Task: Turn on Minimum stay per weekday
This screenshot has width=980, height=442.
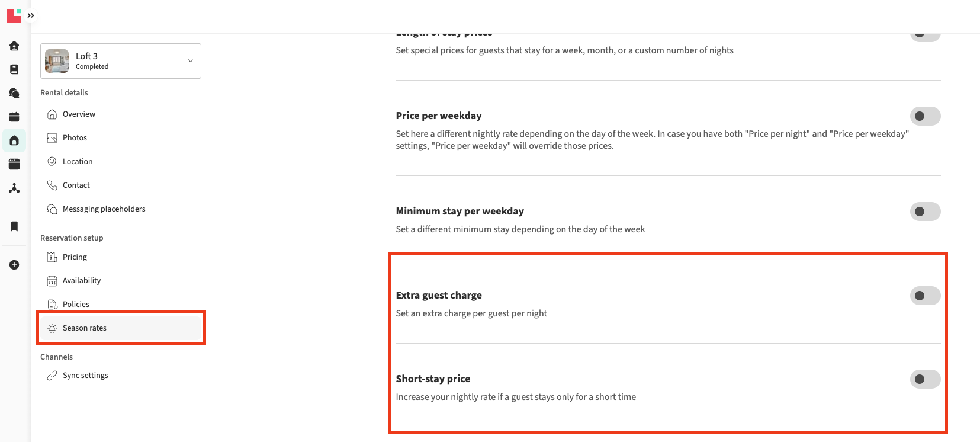Action: pos(925,212)
